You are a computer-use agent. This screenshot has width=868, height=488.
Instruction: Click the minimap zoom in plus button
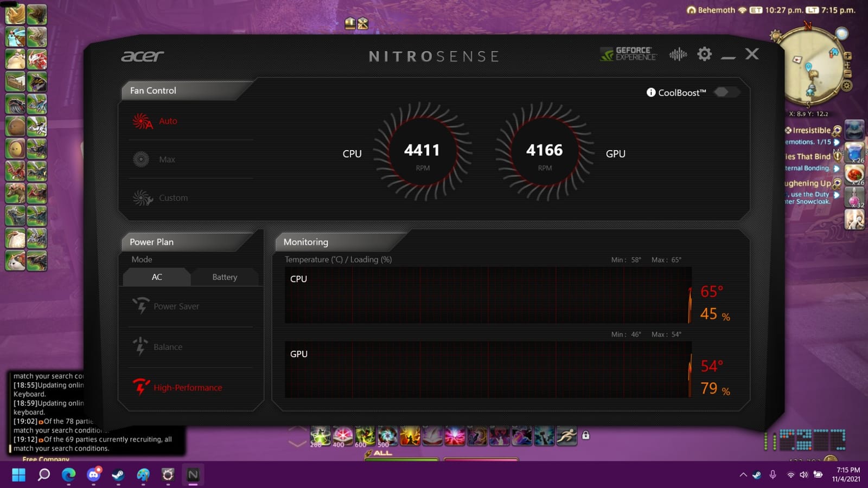pyautogui.click(x=847, y=56)
